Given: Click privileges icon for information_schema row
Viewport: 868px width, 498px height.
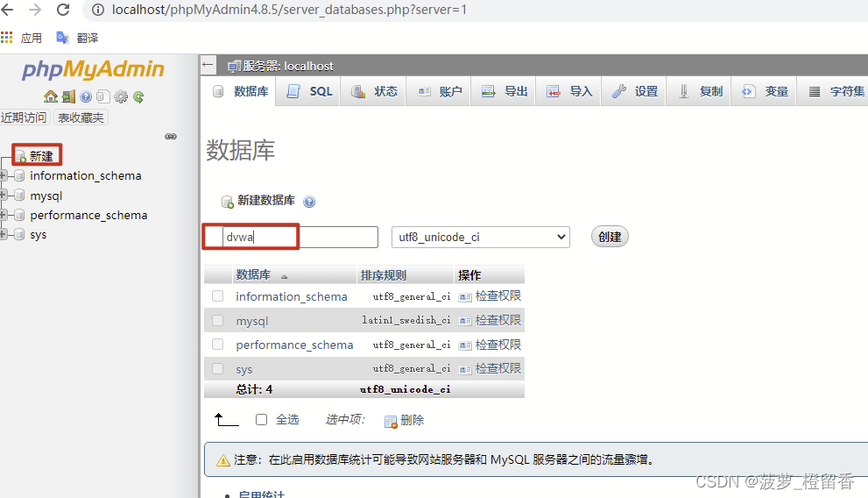Looking at the screenshot, I should [465, 297].
